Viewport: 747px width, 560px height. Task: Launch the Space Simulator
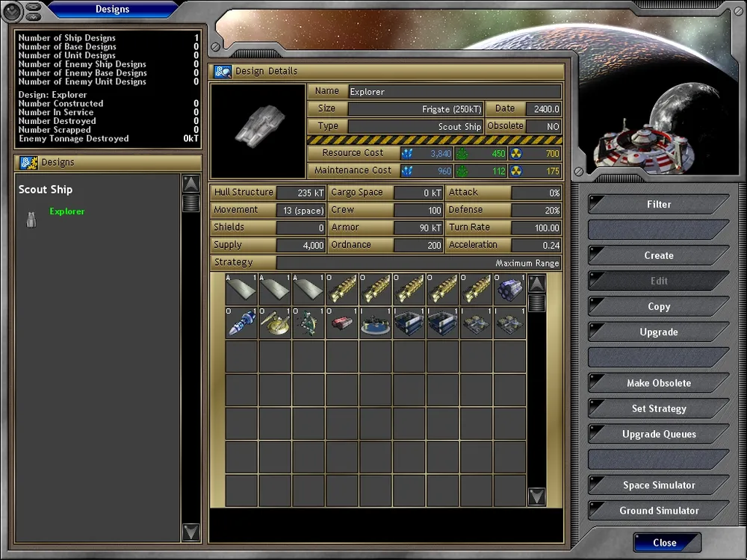click(658, 485)
